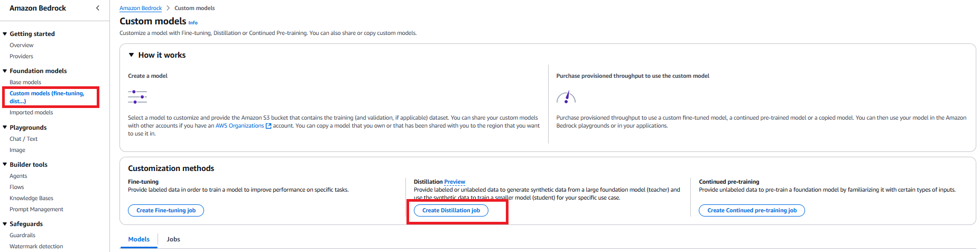Click the Preview link beside Distillation
The image size is (980, 252).
455,182
